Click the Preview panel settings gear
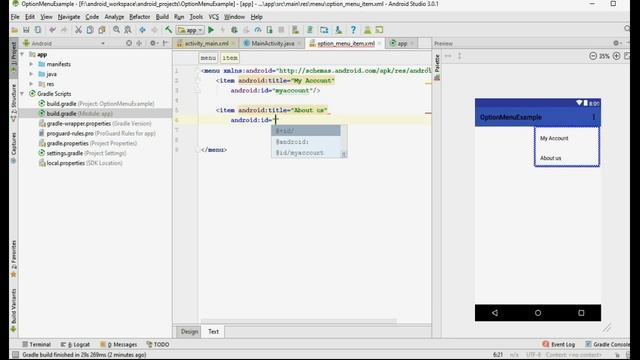Image resolution: width=640 pixels, height=360 pixels. click(x=616, y=43)
